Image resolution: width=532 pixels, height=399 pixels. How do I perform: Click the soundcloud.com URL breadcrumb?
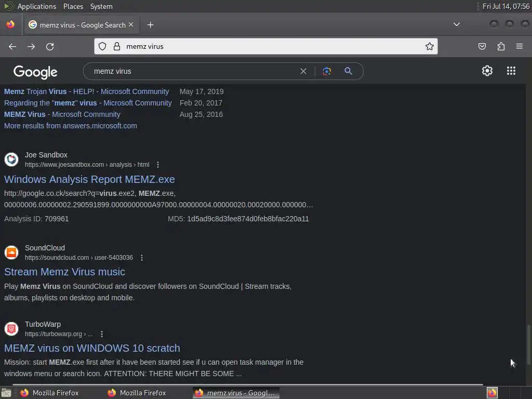79,258
